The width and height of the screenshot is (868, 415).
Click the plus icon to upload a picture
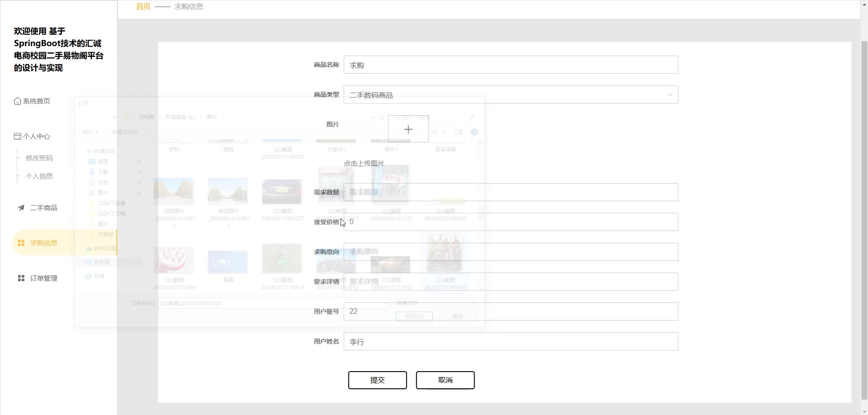tap(408, 129)
